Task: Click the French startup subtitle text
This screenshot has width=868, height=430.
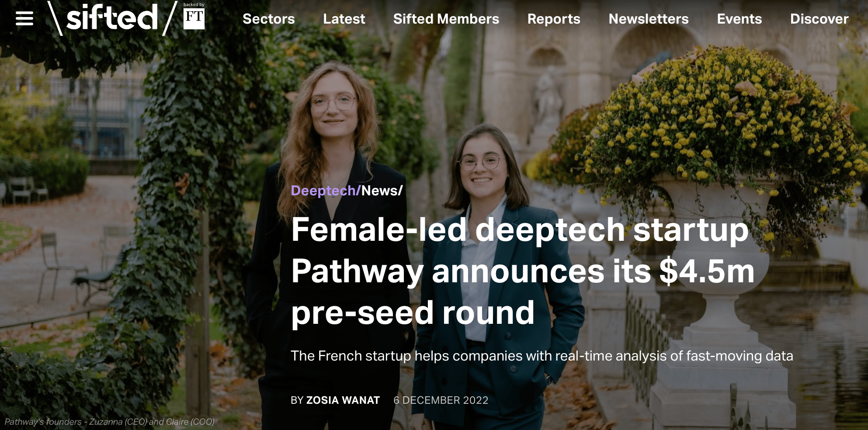Action: [542, 356]
